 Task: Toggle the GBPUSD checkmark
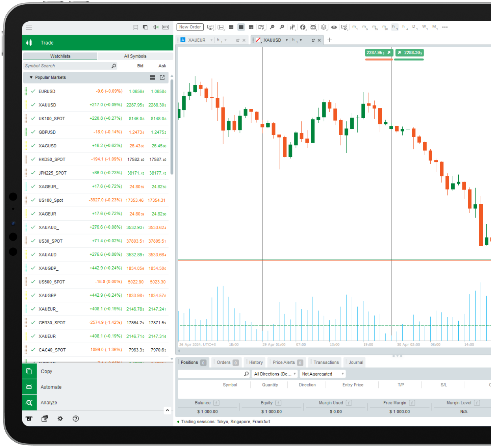[33, 132]
